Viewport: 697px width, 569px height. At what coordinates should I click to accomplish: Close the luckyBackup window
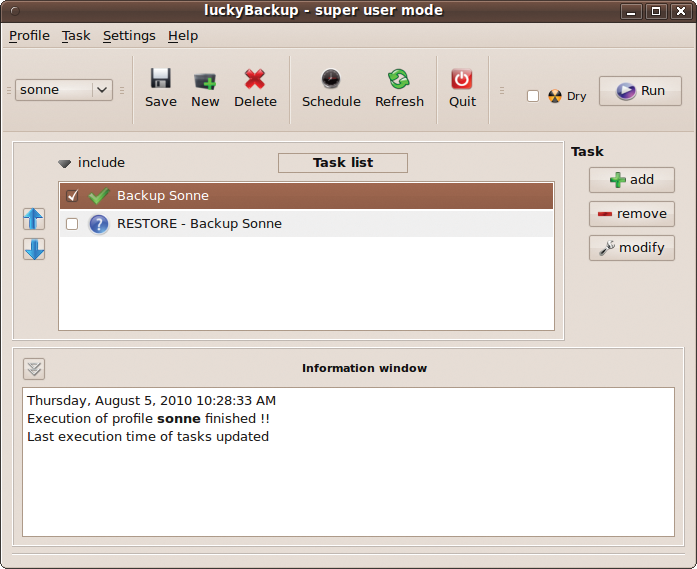point(681,11)
